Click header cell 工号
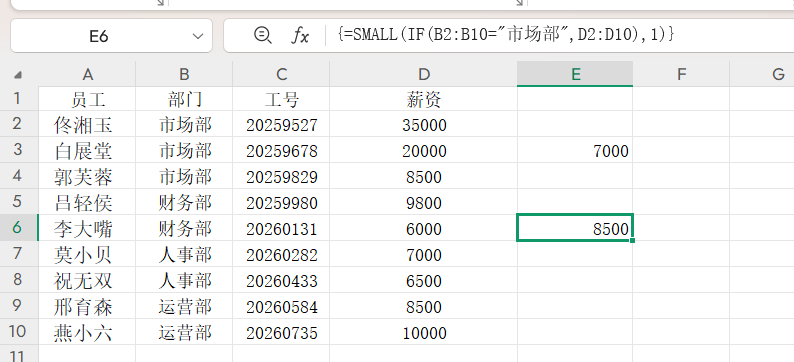The image size is (794, 362). pyautogui.click(x=281, y=99)
